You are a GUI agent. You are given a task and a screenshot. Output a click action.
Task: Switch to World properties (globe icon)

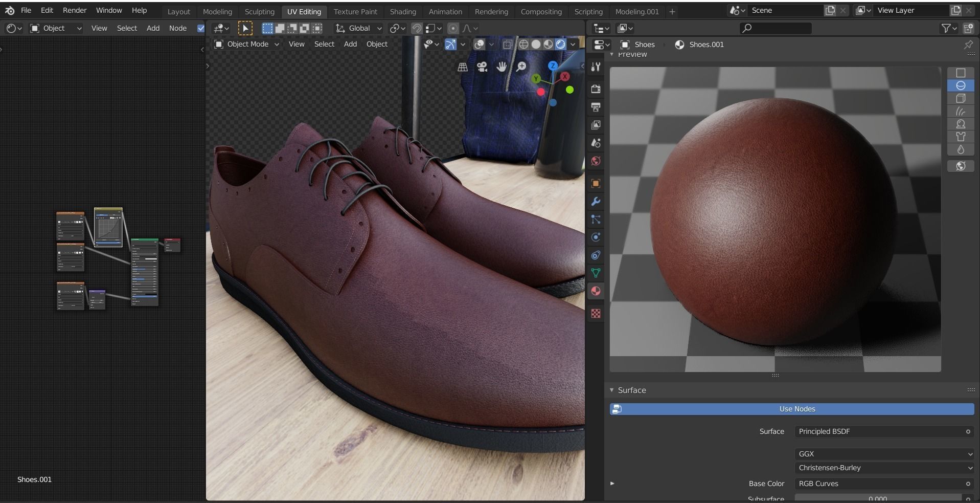click(x=596, y=161)
